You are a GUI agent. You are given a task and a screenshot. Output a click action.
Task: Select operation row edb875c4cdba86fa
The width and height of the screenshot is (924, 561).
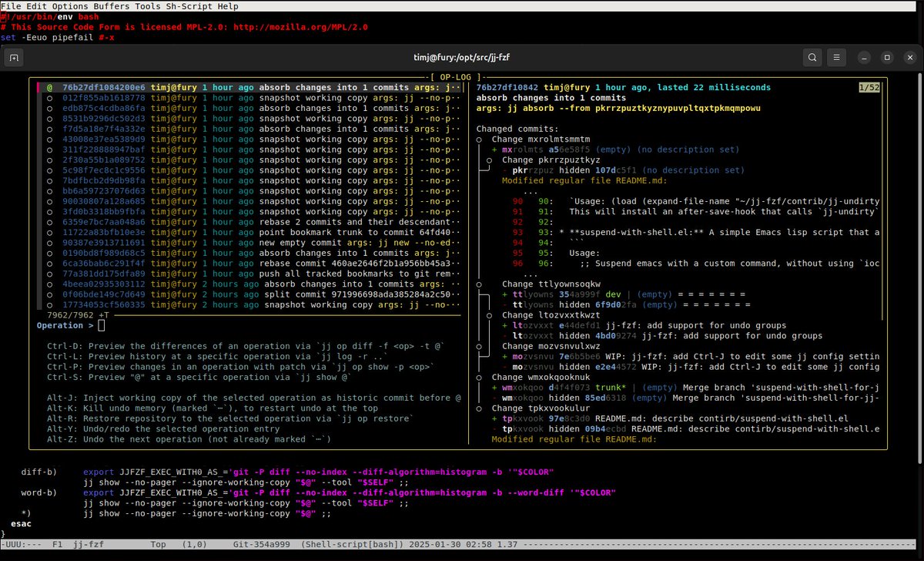pyautogui.click(x=249, y=109)
